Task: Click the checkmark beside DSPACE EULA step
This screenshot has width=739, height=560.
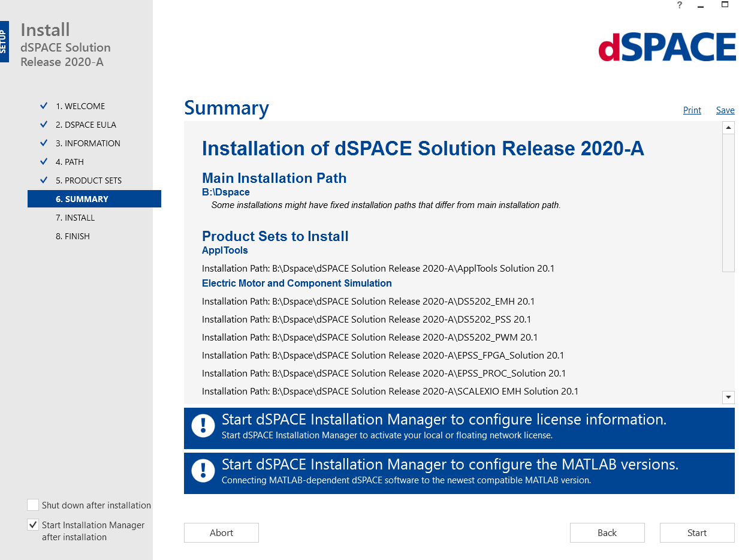Action: coord(43,124)
